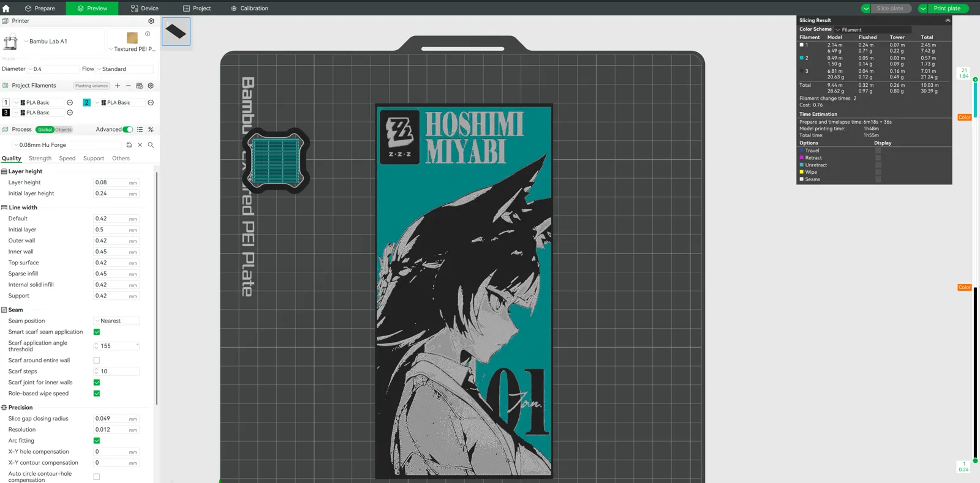Search process settings magnifier icon

[x=151, y=145]
